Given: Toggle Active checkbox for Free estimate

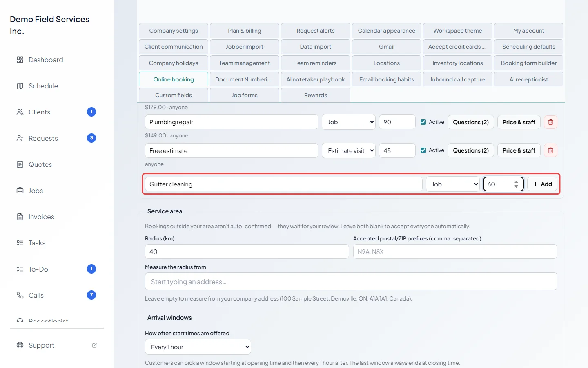Looking at the screenshot, I should pyautogui.click(x=423, y=150).
